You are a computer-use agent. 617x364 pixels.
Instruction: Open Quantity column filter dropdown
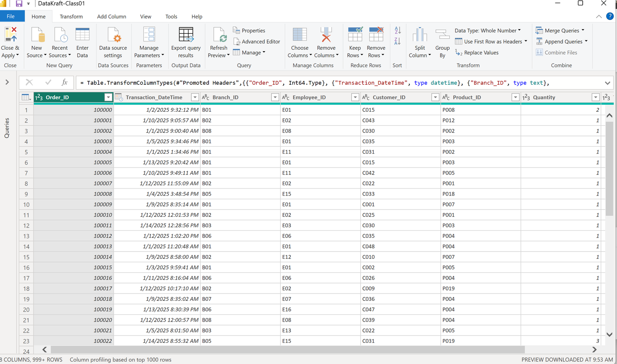tap(595, 97)
